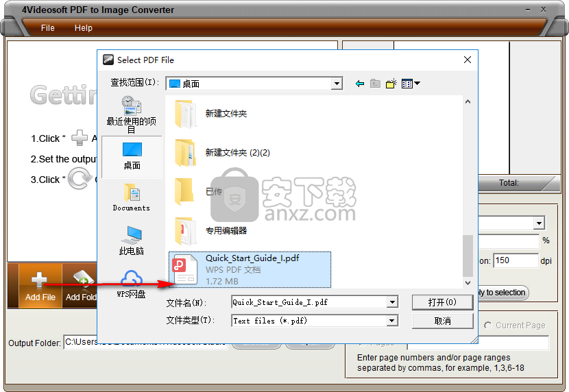Click the 取消 cancel button
Screen dimensions: 569x392
(x=442, y=321)
